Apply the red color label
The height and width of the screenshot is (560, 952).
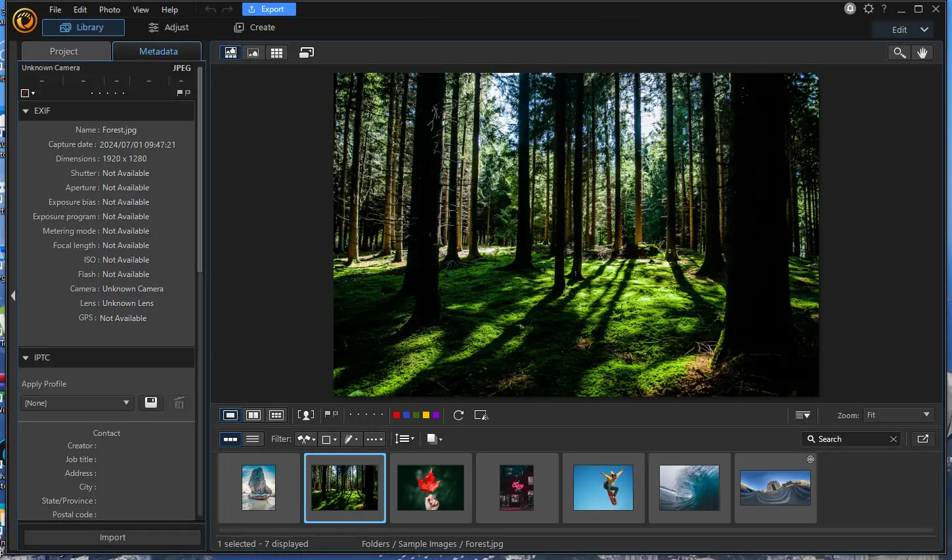point(397,415)
